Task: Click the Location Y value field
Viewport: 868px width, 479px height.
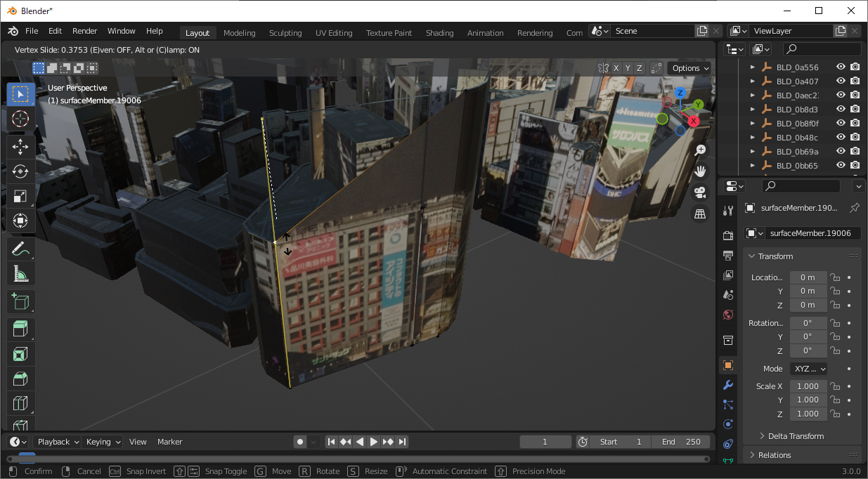Action: 808,291
